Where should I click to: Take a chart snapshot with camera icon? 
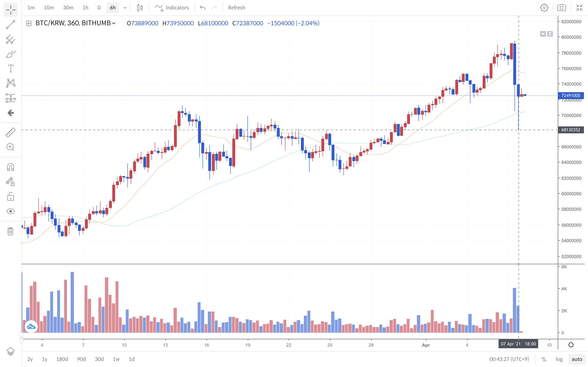point(561,8)
